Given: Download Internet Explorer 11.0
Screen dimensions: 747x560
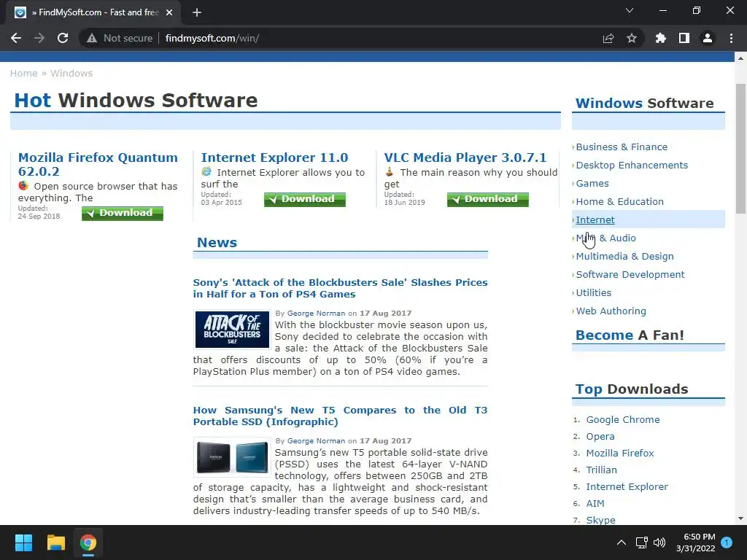Looking at the screenshot, I should [x=305, y=199].
